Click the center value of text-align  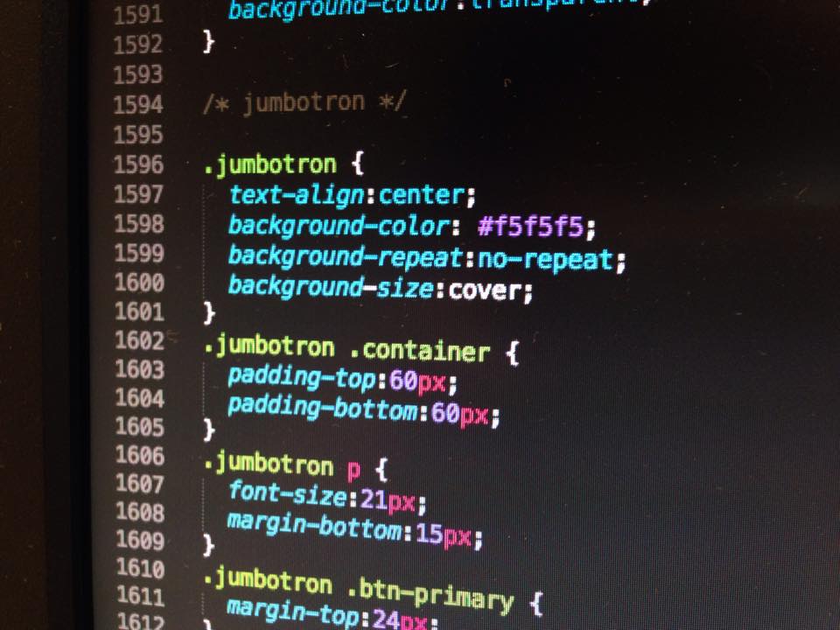(x=422, y=195)
